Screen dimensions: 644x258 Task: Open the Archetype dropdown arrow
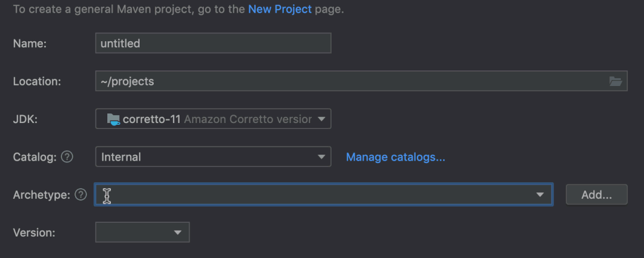click(540, 195)
